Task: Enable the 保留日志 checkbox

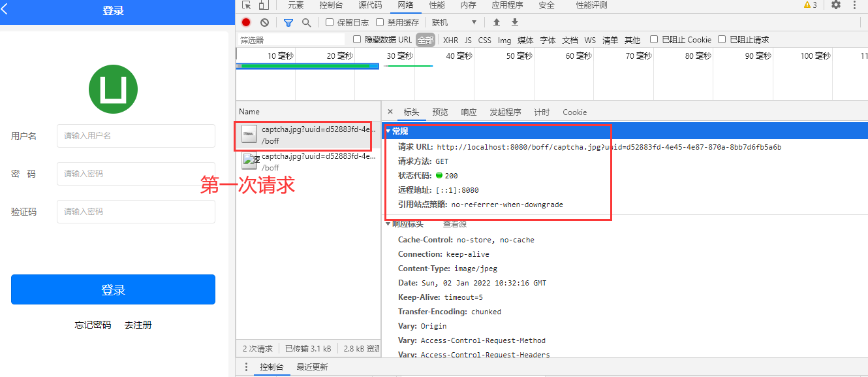Action: pyautogui.click(x=330, y=22)
